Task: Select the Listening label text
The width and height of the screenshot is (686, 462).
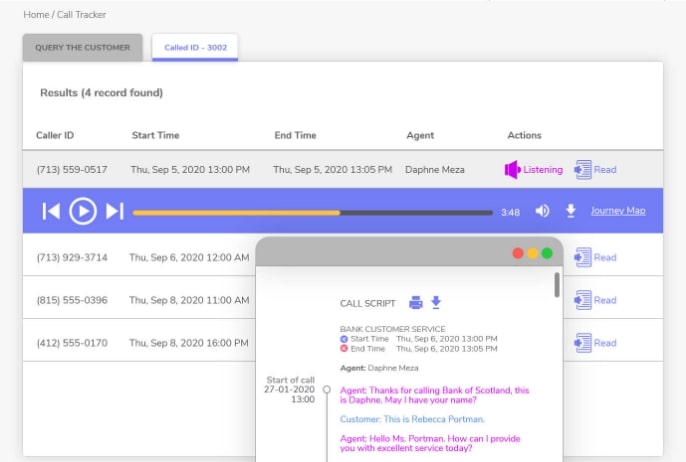Action: point(543,169)
